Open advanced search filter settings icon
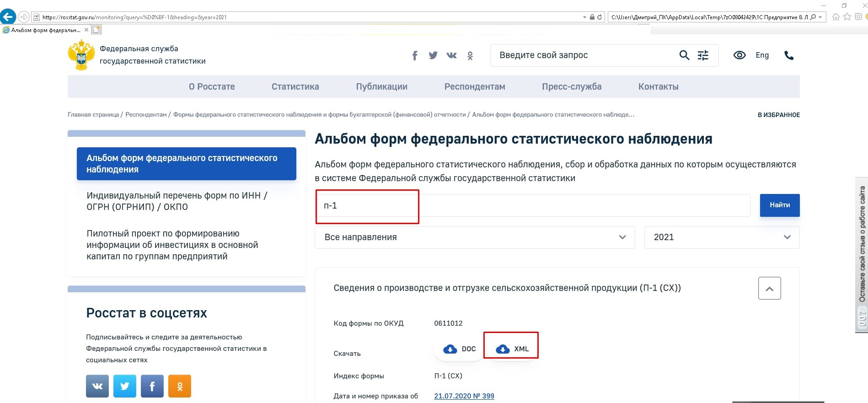Image resolution: width=868 pixels, height=403 pixels. tap(703, 55)
